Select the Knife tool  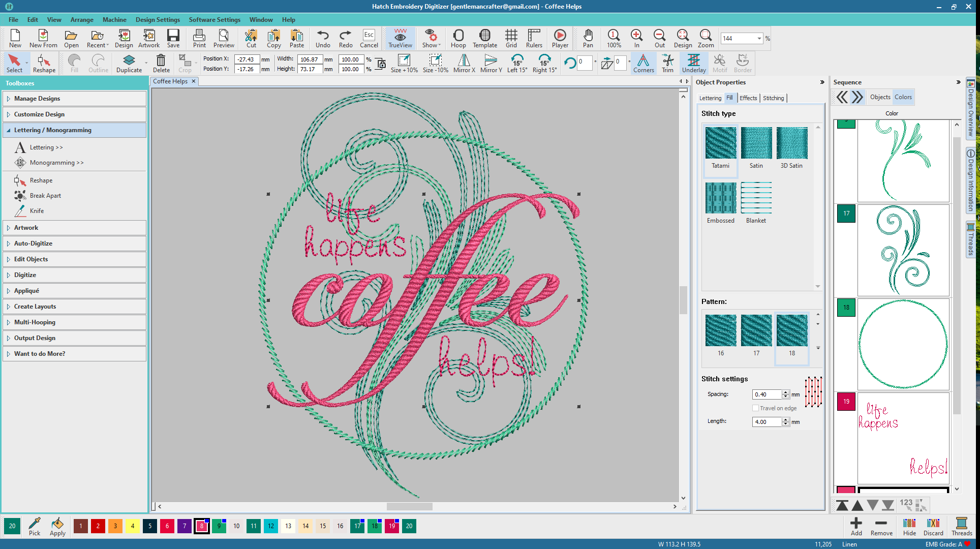[x=37, y=211]
